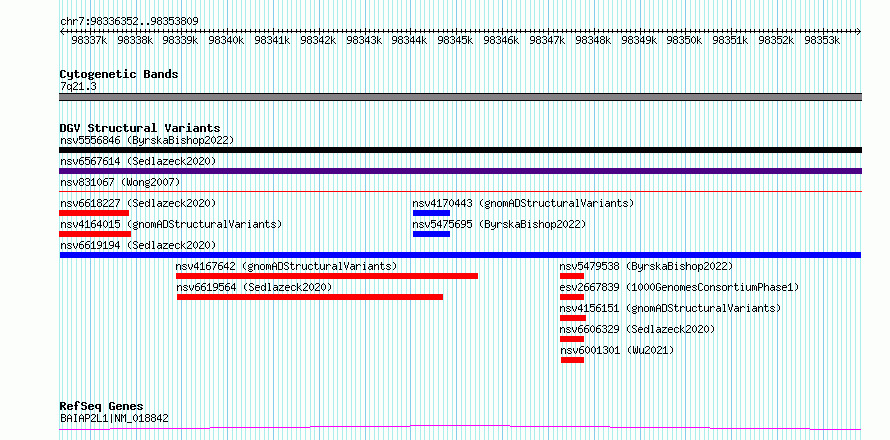Click the 98337k ruler tick label

pos(89,40)
